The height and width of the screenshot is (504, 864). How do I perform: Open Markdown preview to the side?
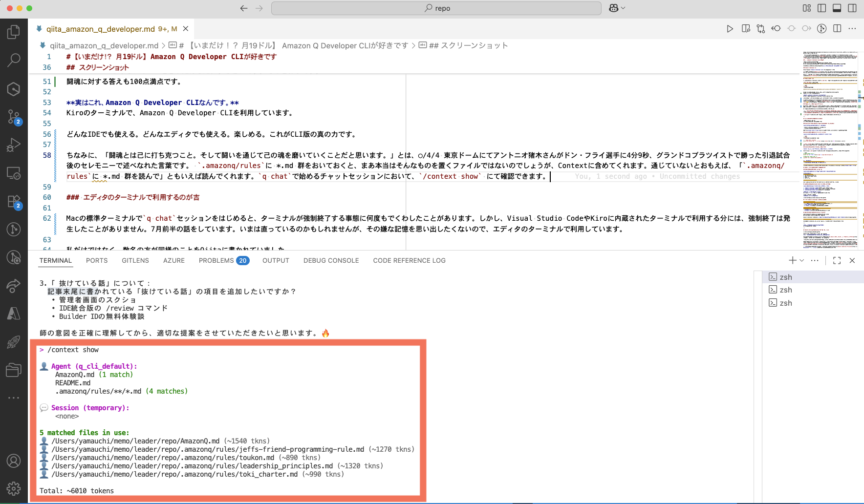746,29
